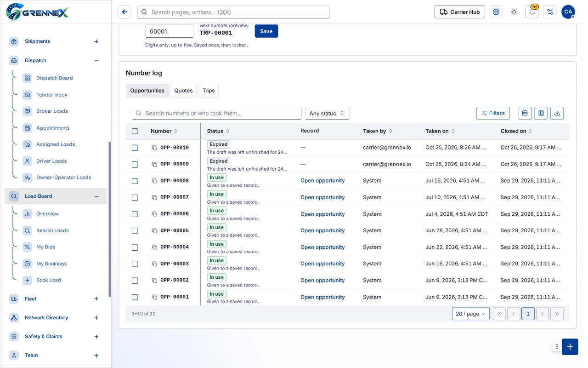Click the back arrow button
This screenshot has height=368, width=588.
[x=124, y=12]
